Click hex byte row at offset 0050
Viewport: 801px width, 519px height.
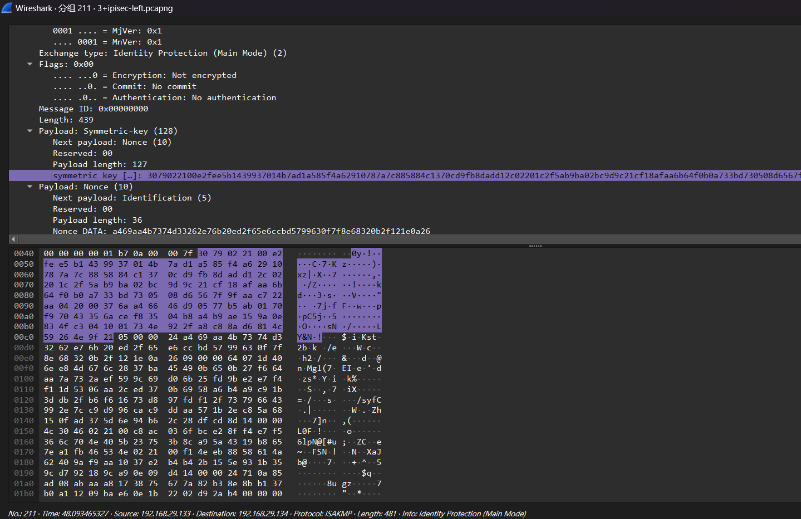click(163, 264)
